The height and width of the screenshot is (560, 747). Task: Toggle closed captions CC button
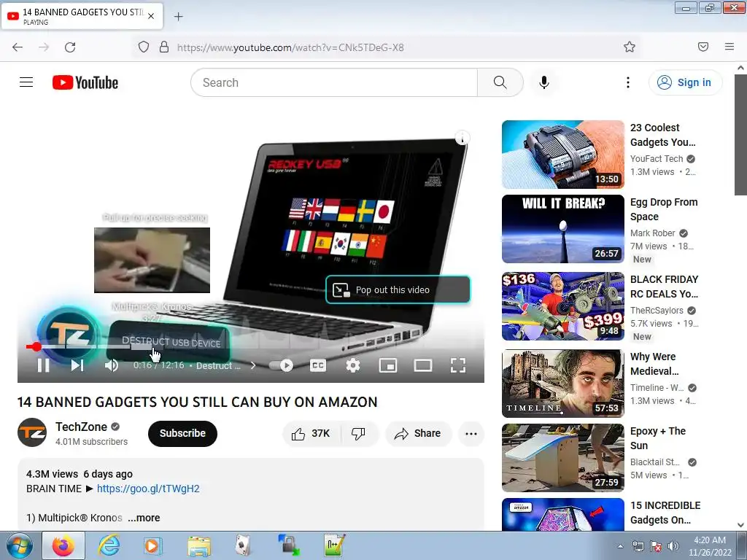click(x=318, y=365)
